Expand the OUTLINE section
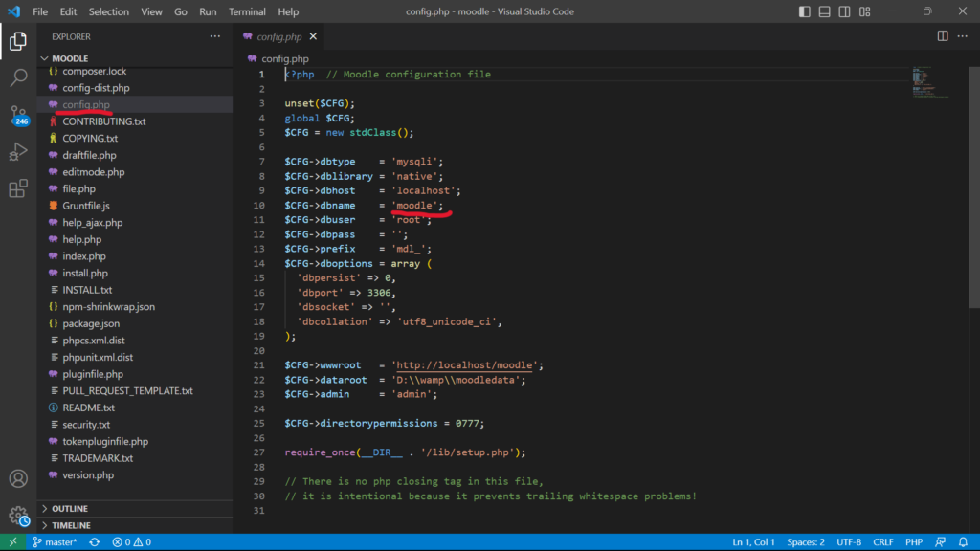Viewport: 980px width, 551px height. (69, 509)
